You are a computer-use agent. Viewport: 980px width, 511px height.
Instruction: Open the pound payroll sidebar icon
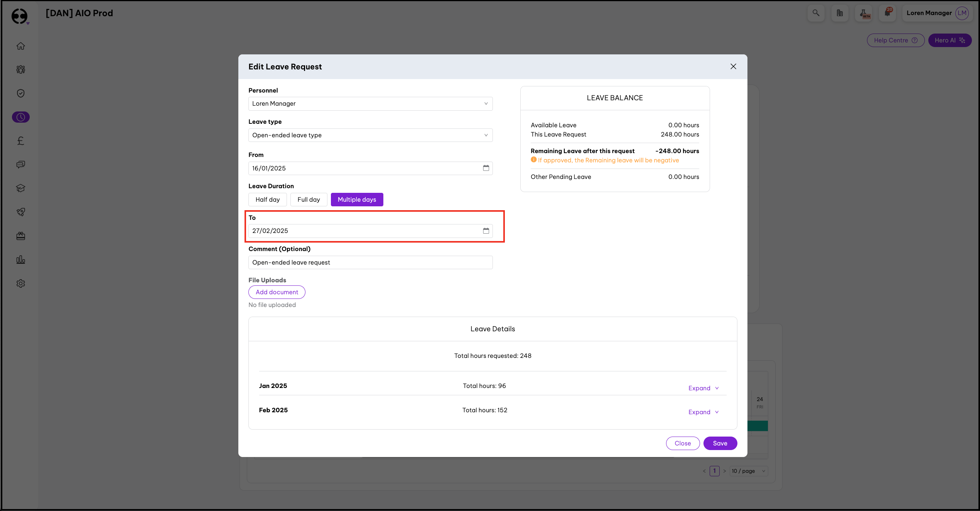(x=21, y=141)
